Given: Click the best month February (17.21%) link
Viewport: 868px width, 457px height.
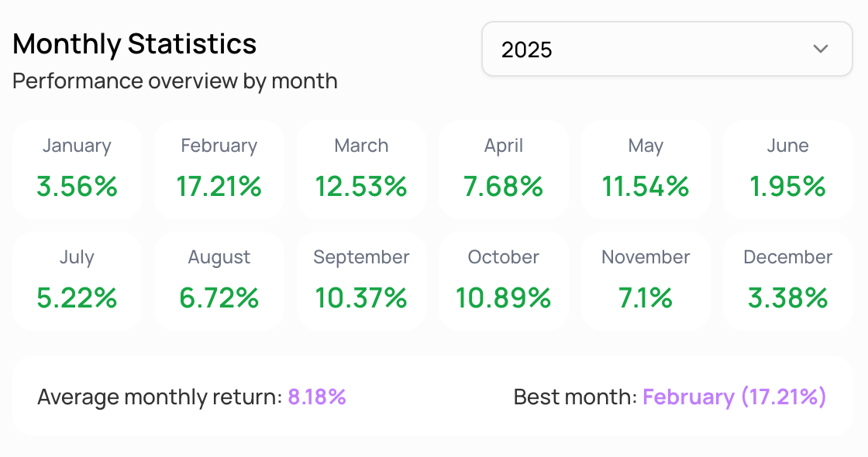Looking at the screenshot, I should 735,397.
